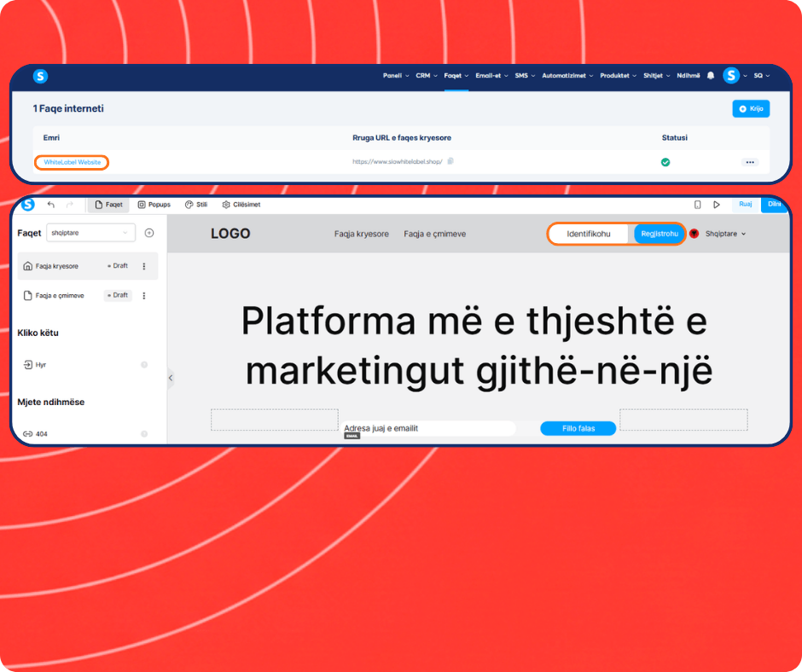
Task: Open the Stili tab
Action: point(196,205)
